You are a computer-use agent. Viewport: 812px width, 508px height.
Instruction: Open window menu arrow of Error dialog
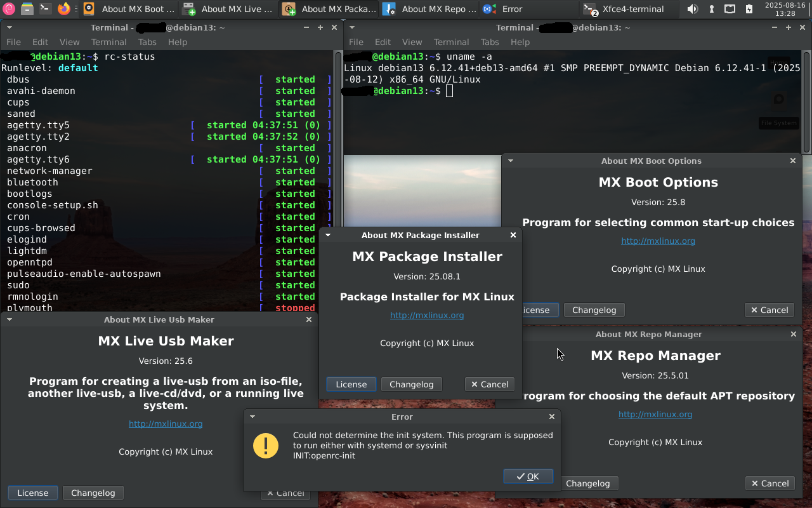pos(252,417)
